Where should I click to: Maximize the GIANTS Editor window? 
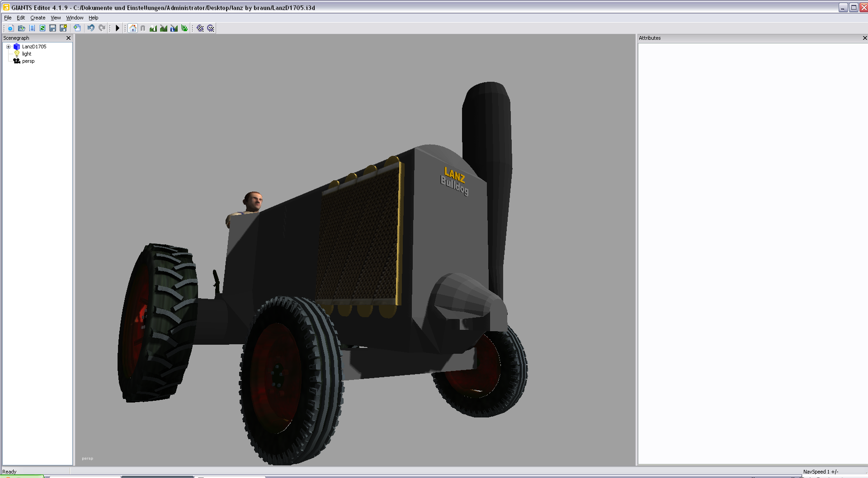pos(854,8)
